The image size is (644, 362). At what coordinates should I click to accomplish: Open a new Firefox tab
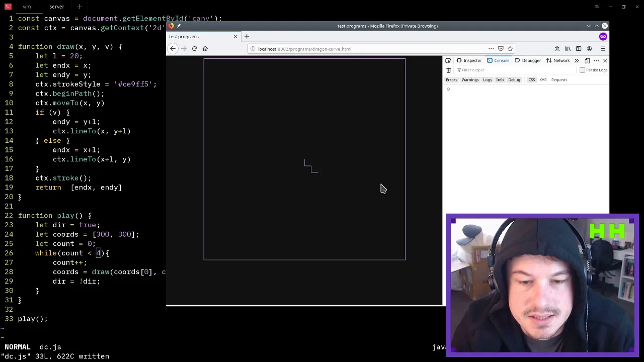pyautogui.click(x=247, y=37)
